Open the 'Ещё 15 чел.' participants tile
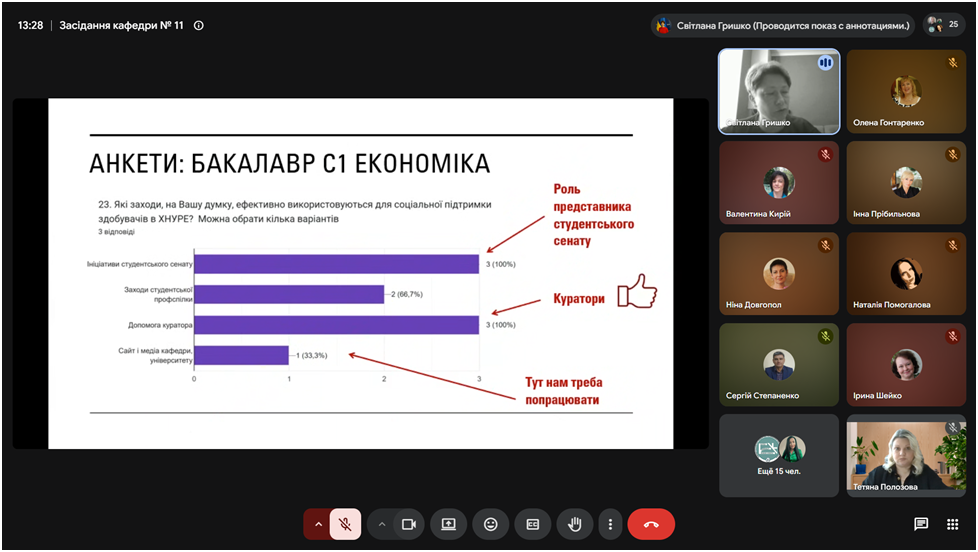 click(779, 456)
